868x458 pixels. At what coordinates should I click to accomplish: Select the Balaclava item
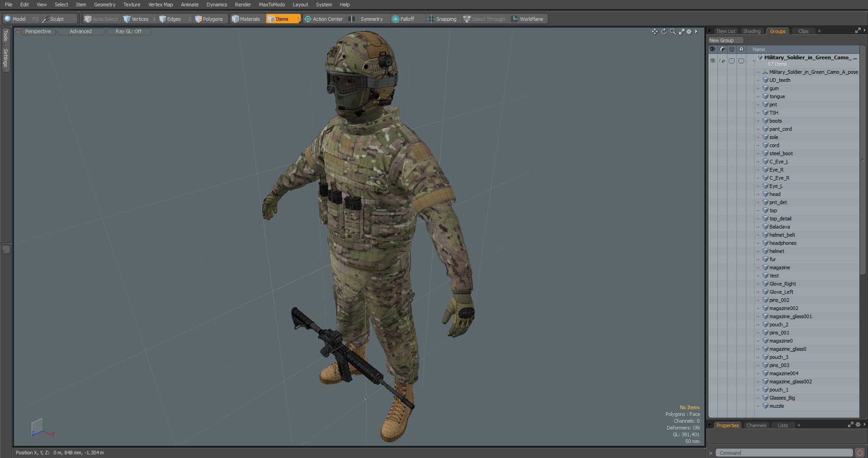pos(779,227)
